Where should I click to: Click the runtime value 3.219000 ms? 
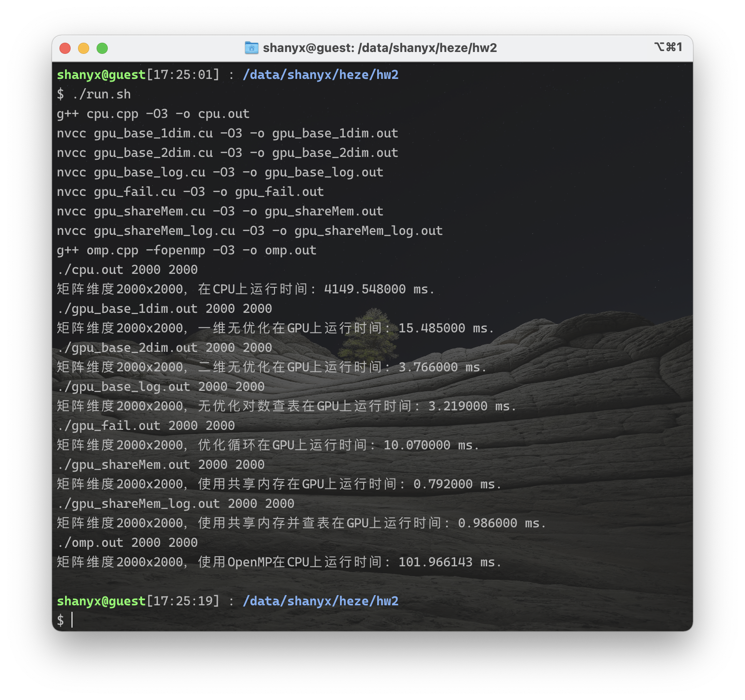(x=472, y=406)
